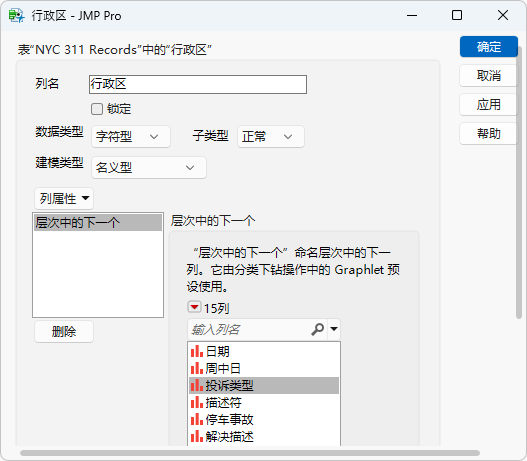Screen dimensions: 527x461
Task: Select 解决描述 column in list
Action: [x=264, y=436]
